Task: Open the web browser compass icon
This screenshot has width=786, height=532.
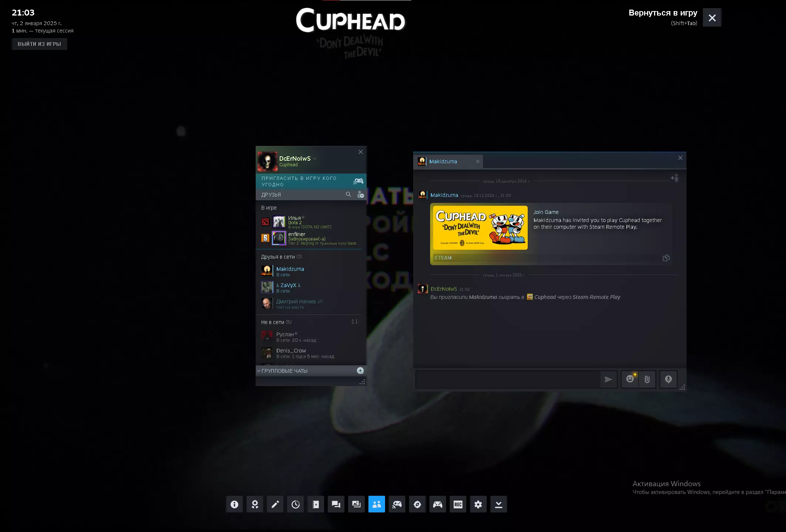Action: pos(417,504)
